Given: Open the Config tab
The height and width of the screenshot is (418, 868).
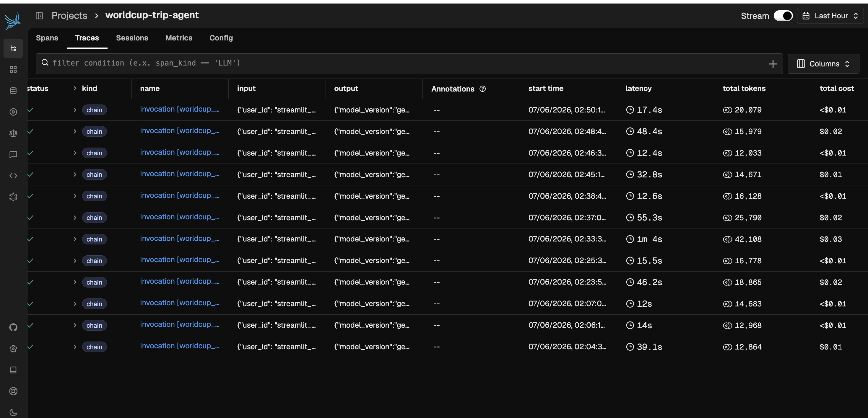Looking at the screenshot, I should (x=221, y=38).
